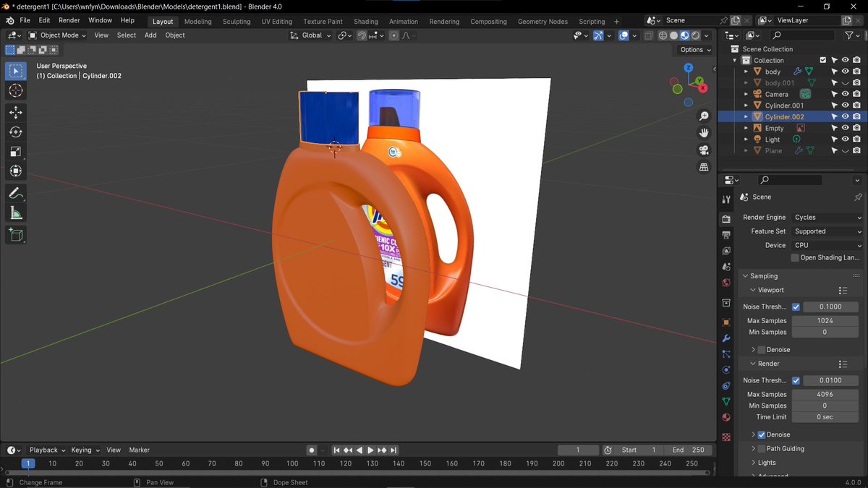Screen dimensions: 868x488
Task: Toggle render camera icon for Light
Action: pos(856,139)
